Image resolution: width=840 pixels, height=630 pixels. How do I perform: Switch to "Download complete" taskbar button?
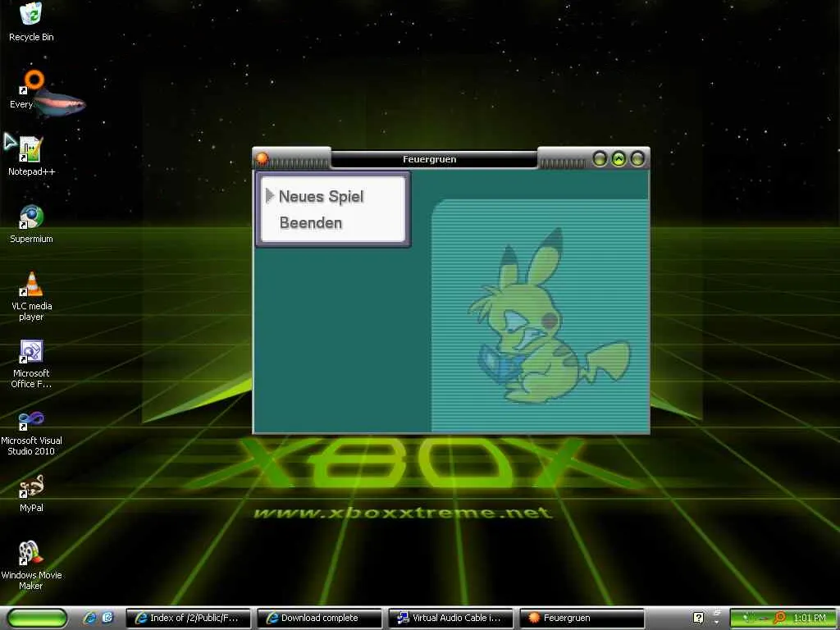point(319,618)
